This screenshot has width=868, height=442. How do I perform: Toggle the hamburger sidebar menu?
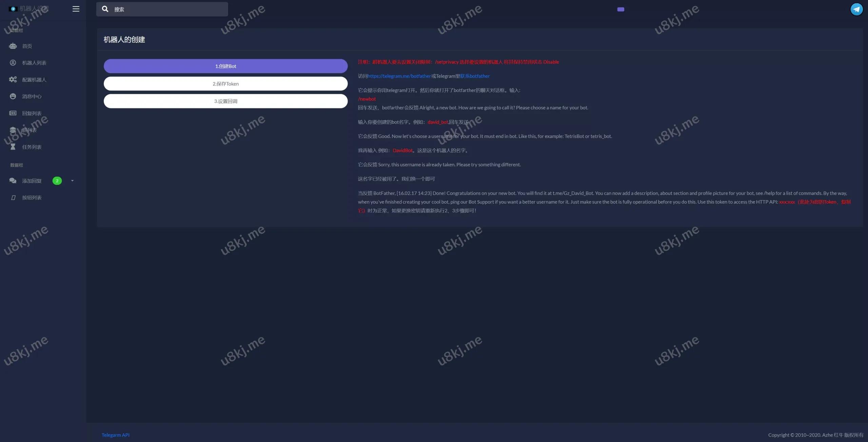tap(76, 9)
